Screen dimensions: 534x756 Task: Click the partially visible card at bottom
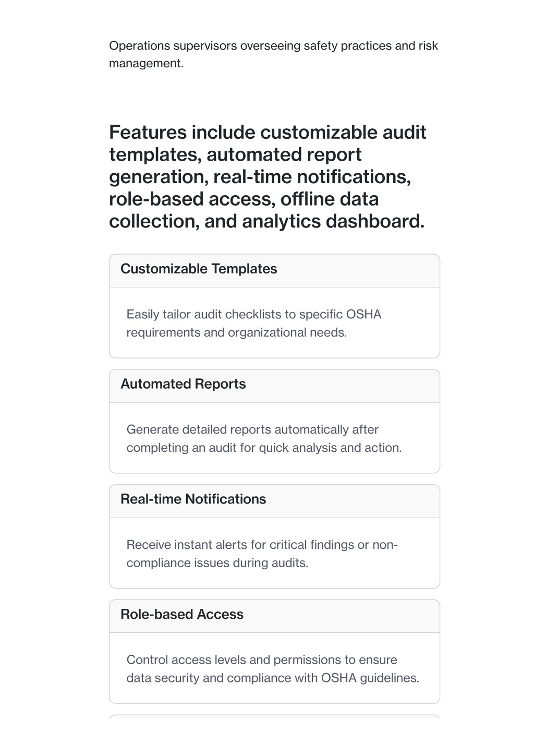(x=274, y=716)
